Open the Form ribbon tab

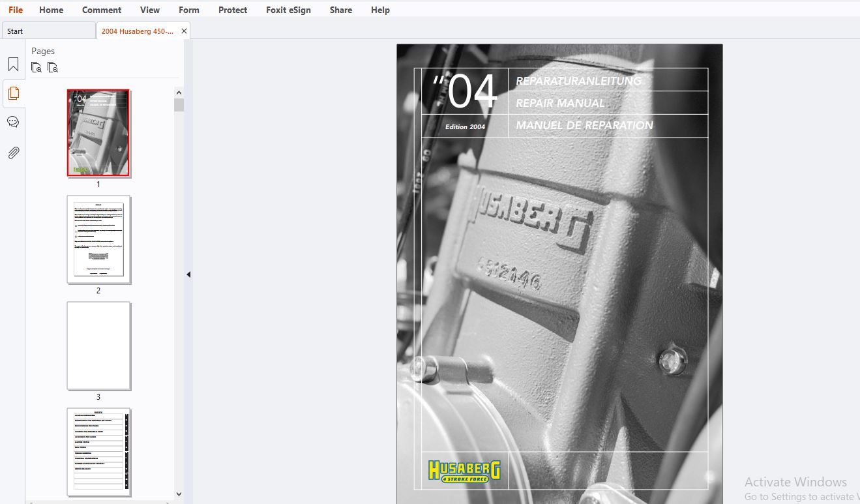(x=189, y=10)
